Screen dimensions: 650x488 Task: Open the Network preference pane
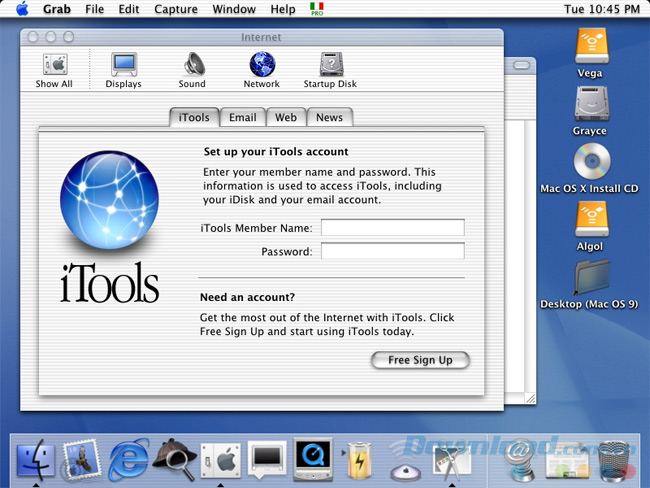click(262, 66)
